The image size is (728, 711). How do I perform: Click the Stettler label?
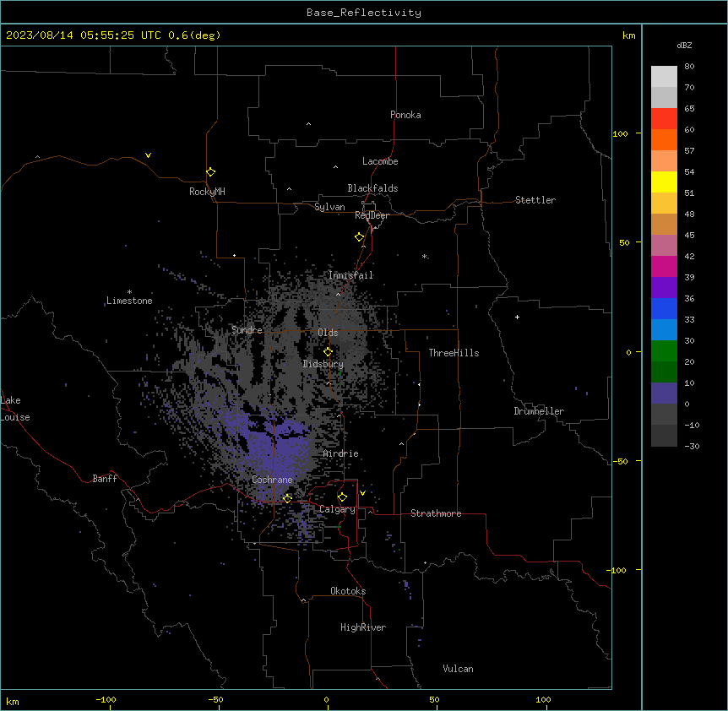pyautogui.click(x=535, y=200)
